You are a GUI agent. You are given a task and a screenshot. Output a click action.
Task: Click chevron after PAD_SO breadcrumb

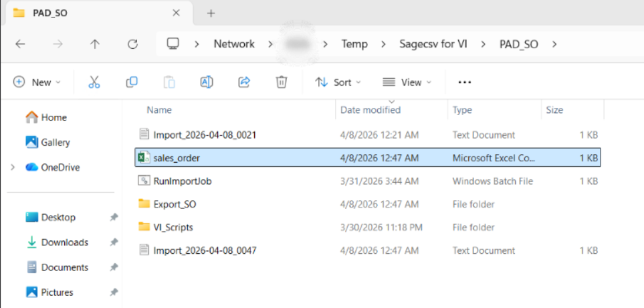[554, 44]
